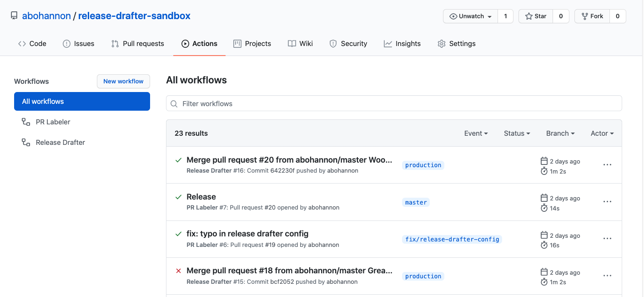This screenshot has width=644, height=297.
Task: Click success checkmark on Merge pull request #20
Action: (179, 160)
